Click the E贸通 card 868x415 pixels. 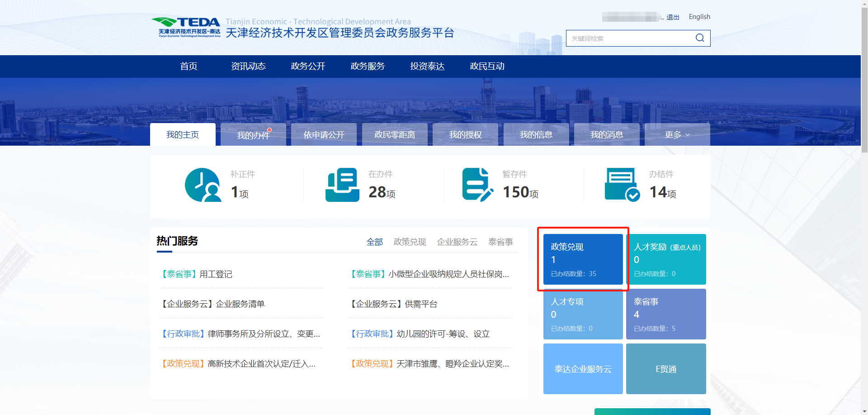[666, 369]
